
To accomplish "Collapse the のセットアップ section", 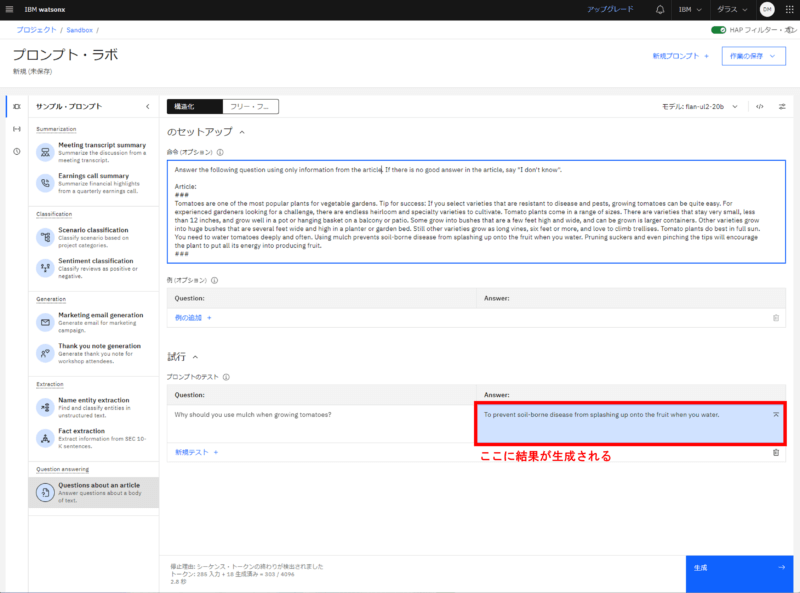I will pos(242,132).
